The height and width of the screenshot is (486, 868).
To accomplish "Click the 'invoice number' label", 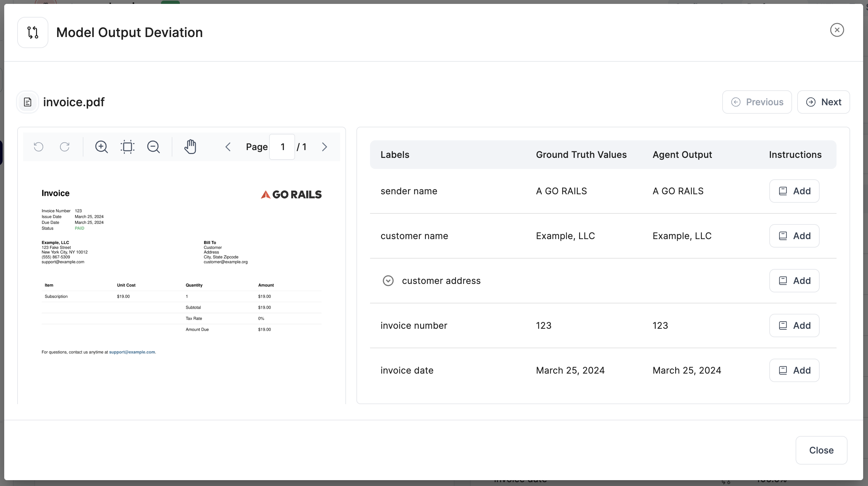I will coord(414,326).
